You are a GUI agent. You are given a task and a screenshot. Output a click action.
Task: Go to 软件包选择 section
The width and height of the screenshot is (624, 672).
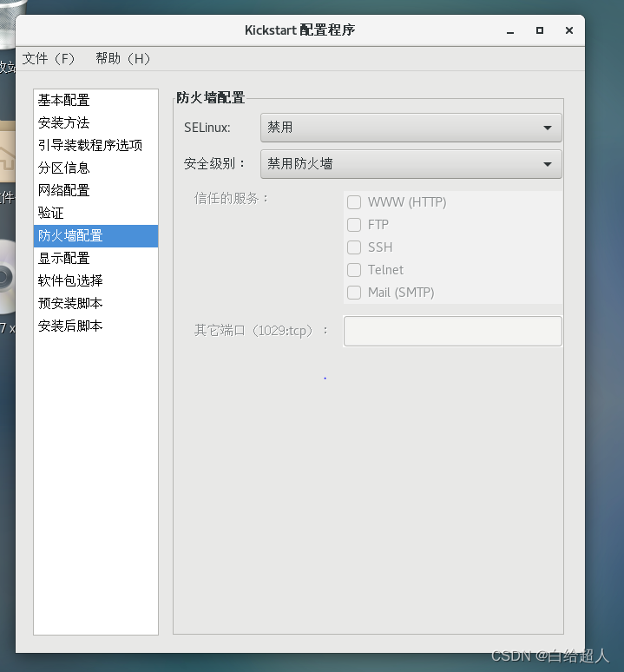coord(96,280)
